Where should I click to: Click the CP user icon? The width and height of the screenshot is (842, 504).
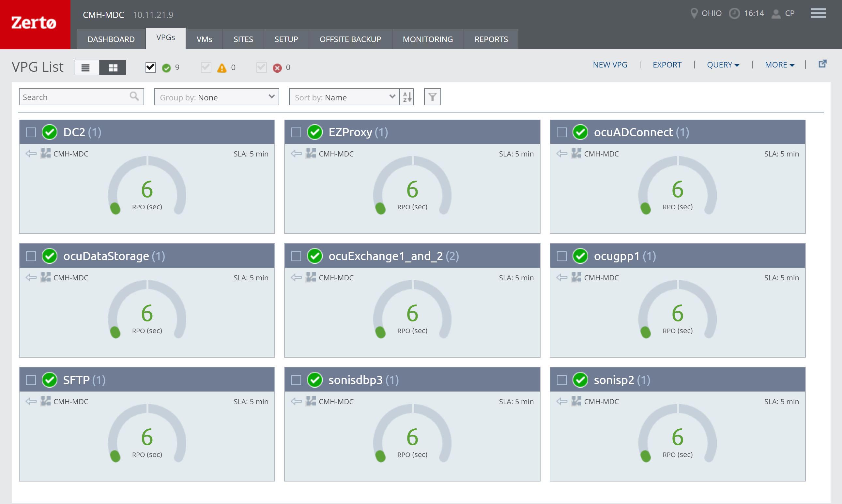click(776, 14)
